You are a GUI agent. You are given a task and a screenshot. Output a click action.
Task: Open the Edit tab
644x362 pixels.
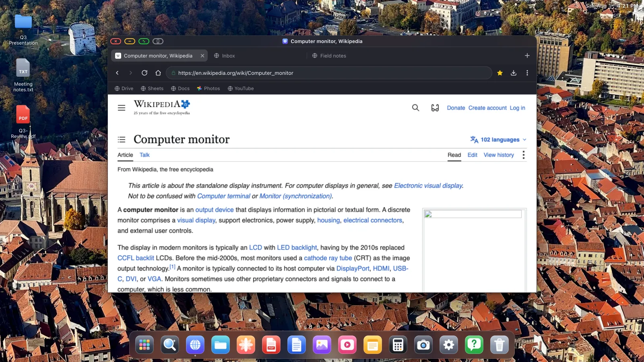(x=473, y=155)
